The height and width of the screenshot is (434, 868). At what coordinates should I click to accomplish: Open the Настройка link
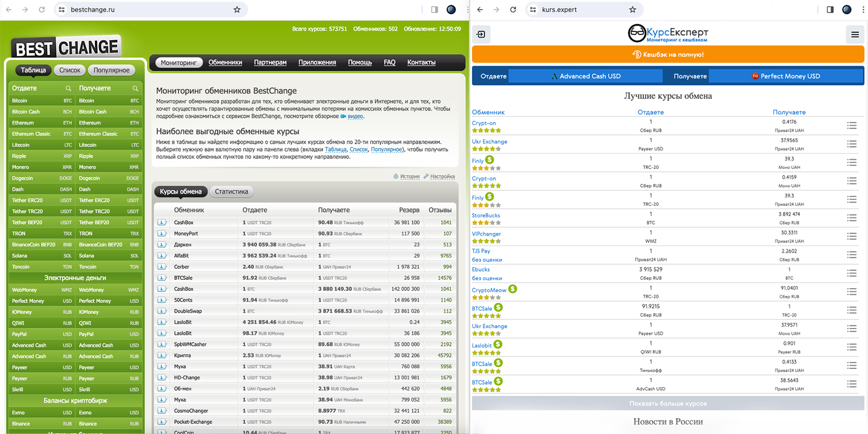[442, 177]
